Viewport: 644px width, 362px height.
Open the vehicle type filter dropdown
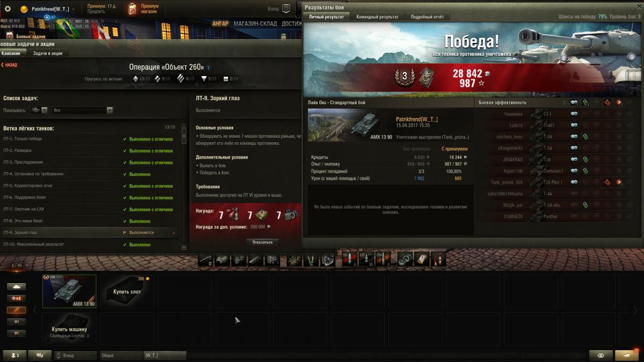click(40, 110)
